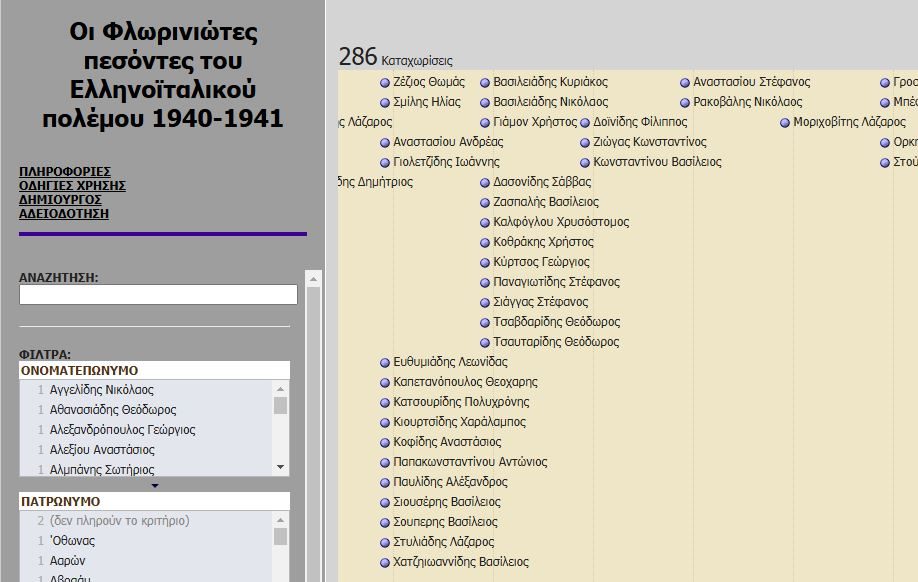Click the marker dot beside Βασιλειάδης Κυριάκος

click(485, 83)
